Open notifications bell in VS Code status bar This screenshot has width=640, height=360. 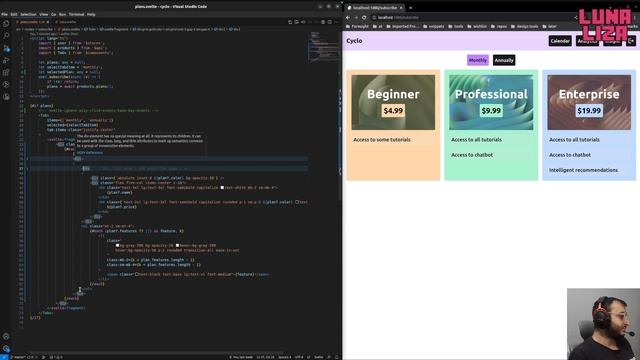click(x=337, y=357)
